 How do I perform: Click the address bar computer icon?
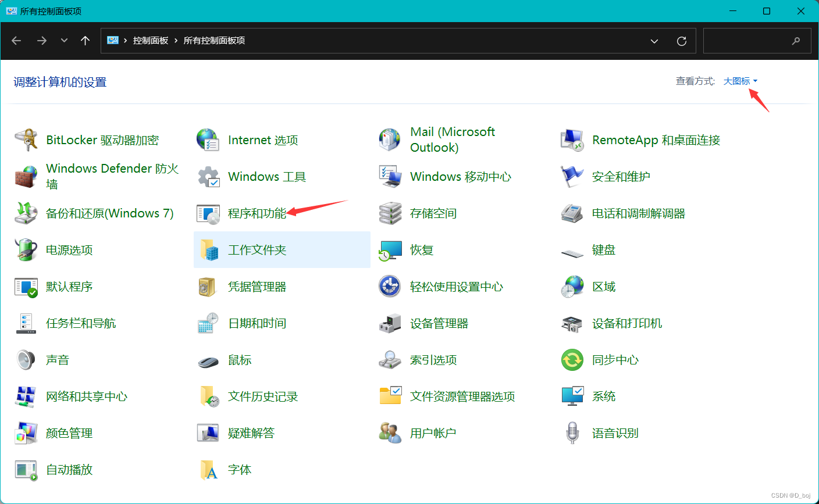(113, 40)
